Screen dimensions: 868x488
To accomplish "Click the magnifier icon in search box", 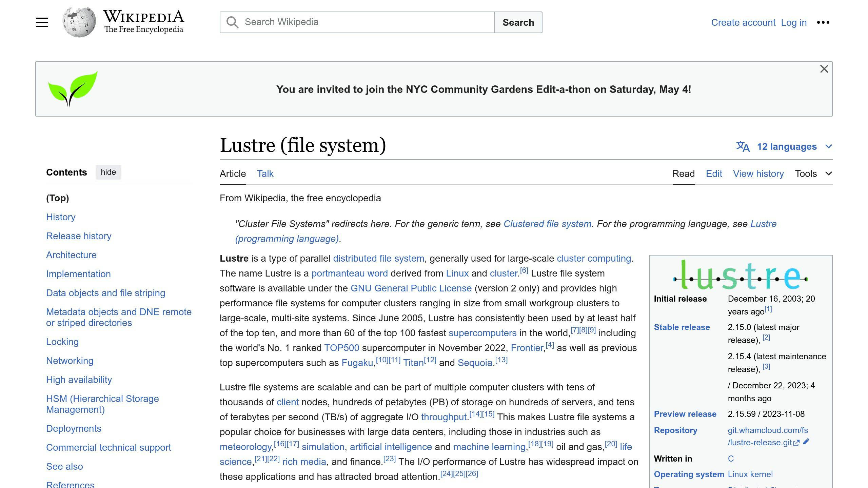I will point(232,22).
